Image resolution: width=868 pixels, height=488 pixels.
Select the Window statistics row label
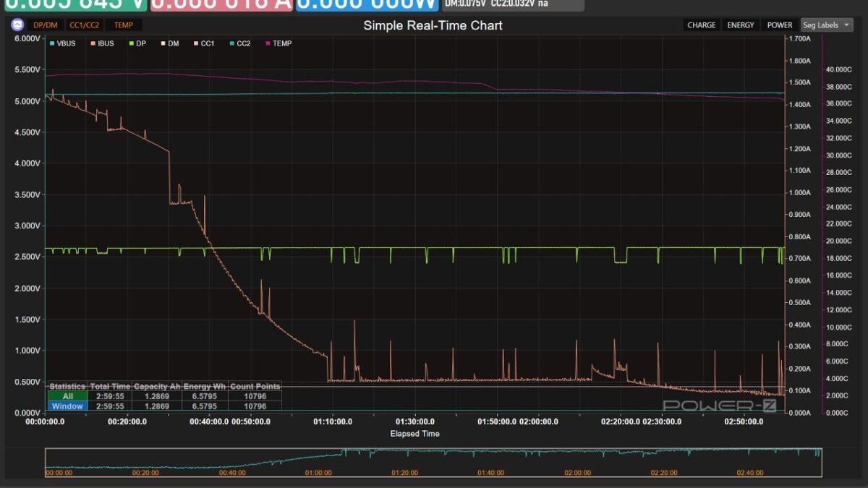pyautogui.click(x=68, y=406)
